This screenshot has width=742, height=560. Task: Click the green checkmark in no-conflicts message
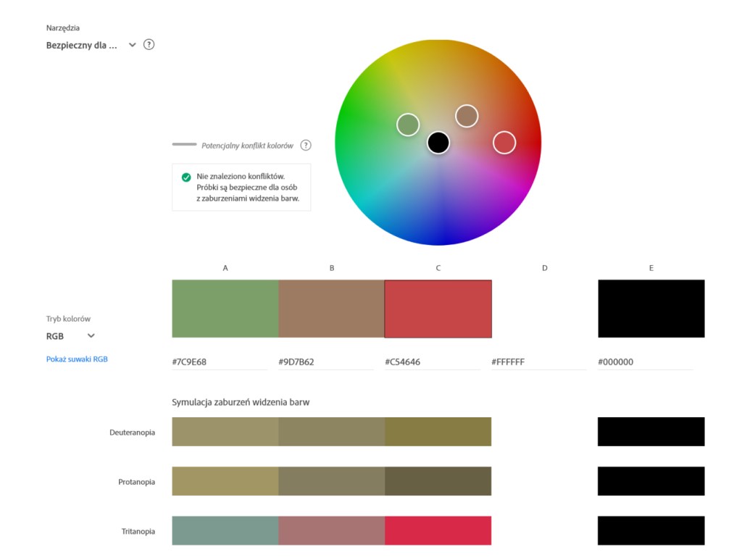(186, 177)
